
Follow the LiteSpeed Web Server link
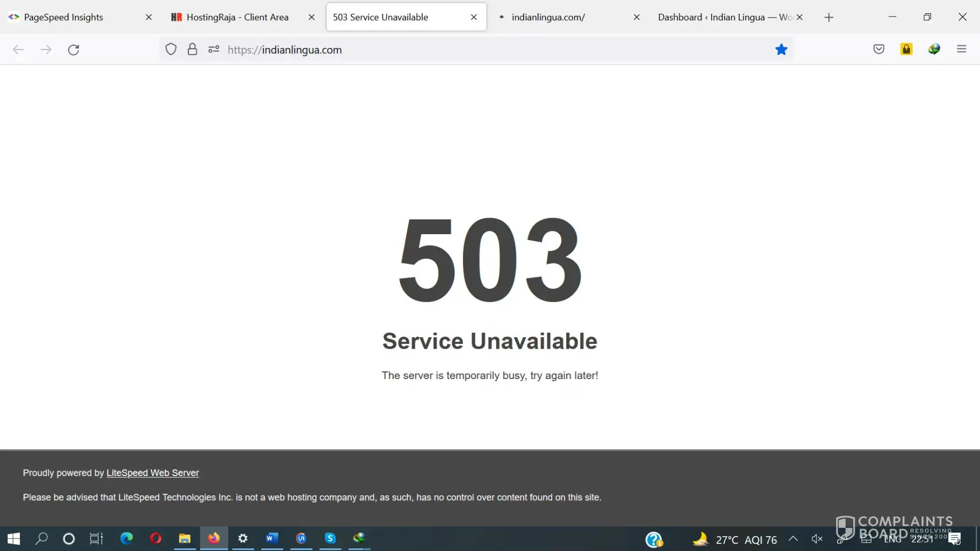coord(153,473)
